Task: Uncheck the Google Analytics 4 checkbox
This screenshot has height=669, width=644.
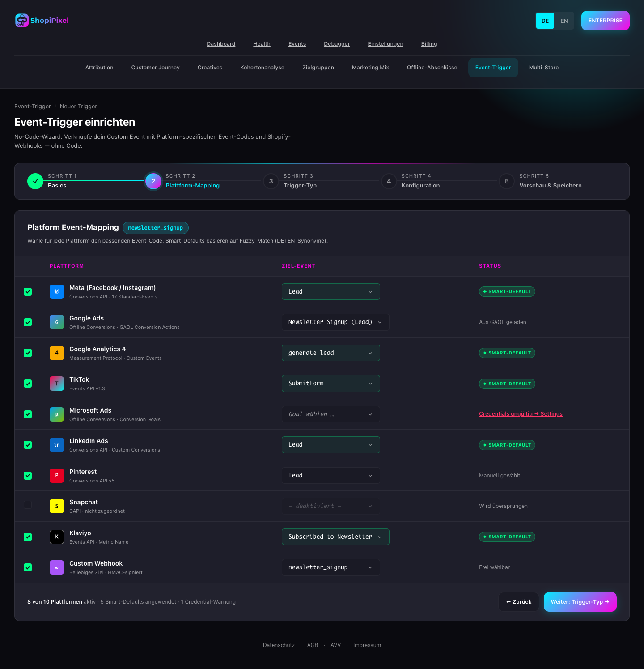Action: tap(28, 353)
